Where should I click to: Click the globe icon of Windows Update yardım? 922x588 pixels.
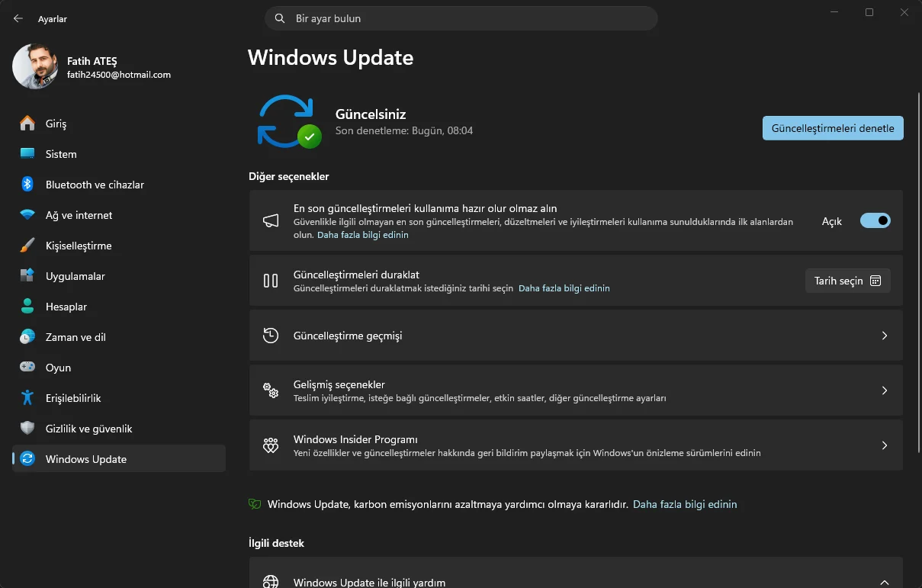271,582
